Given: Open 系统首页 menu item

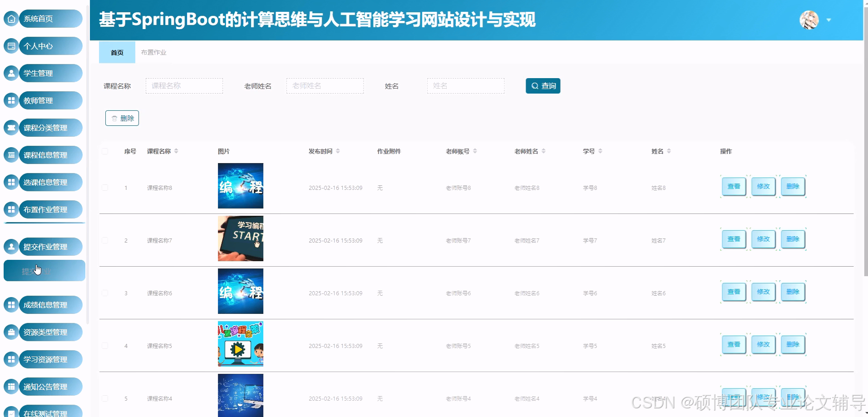Looking at the screenshot, I should pos(50,19).
